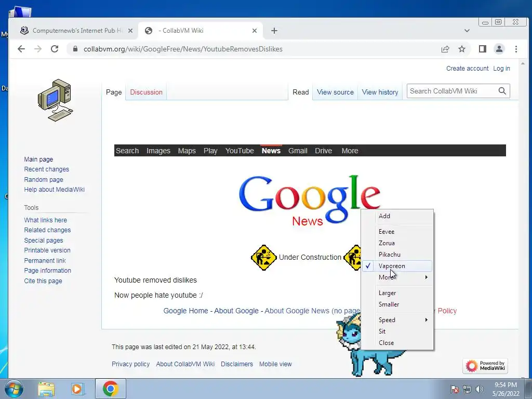The height and width of the screenshot is (399, 532).
Task: Close the CollabVM Wiki tab
Action: (255, 31)
